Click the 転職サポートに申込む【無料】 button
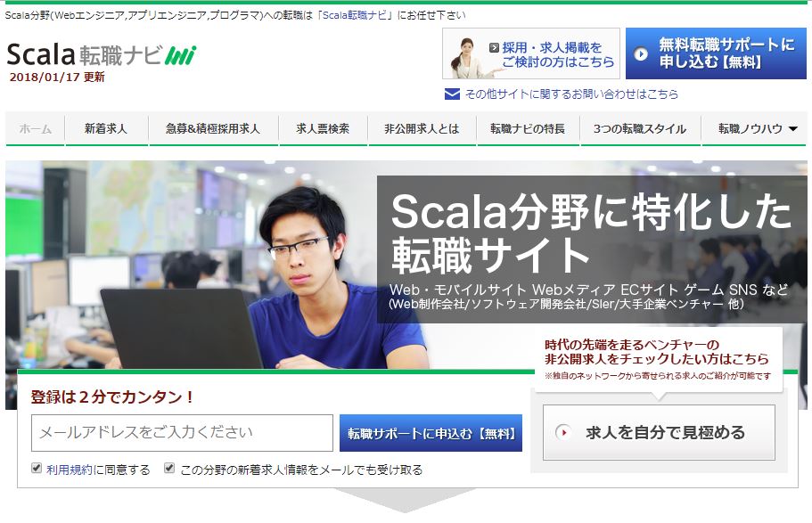This screenshot has height=523, width=812. tap(431, 433)
